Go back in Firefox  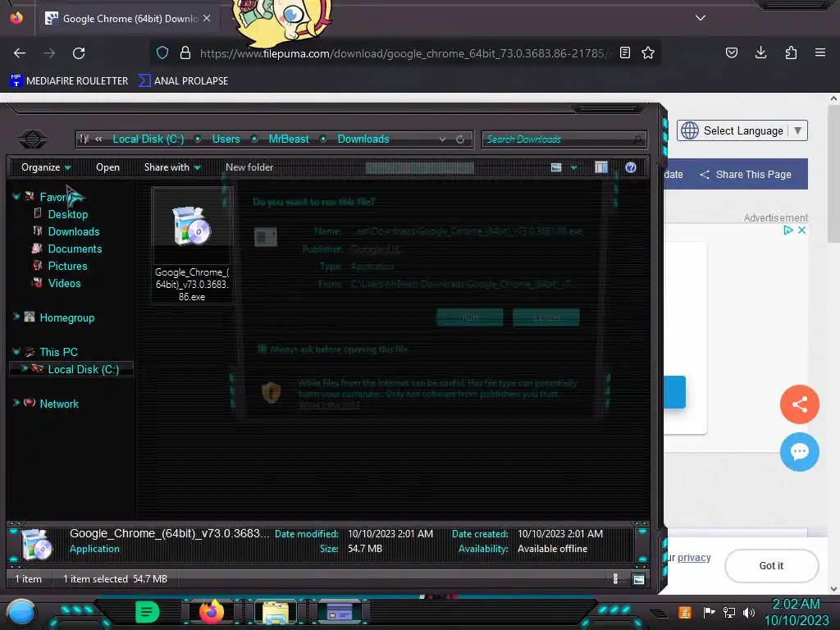point(20,53)
